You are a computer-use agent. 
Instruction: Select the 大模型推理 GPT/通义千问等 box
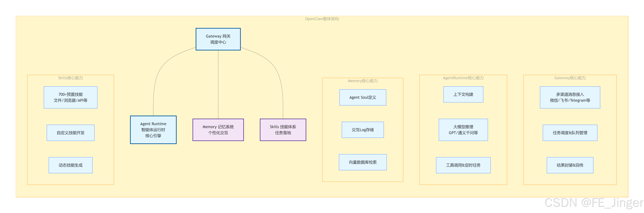pos(463,130)
